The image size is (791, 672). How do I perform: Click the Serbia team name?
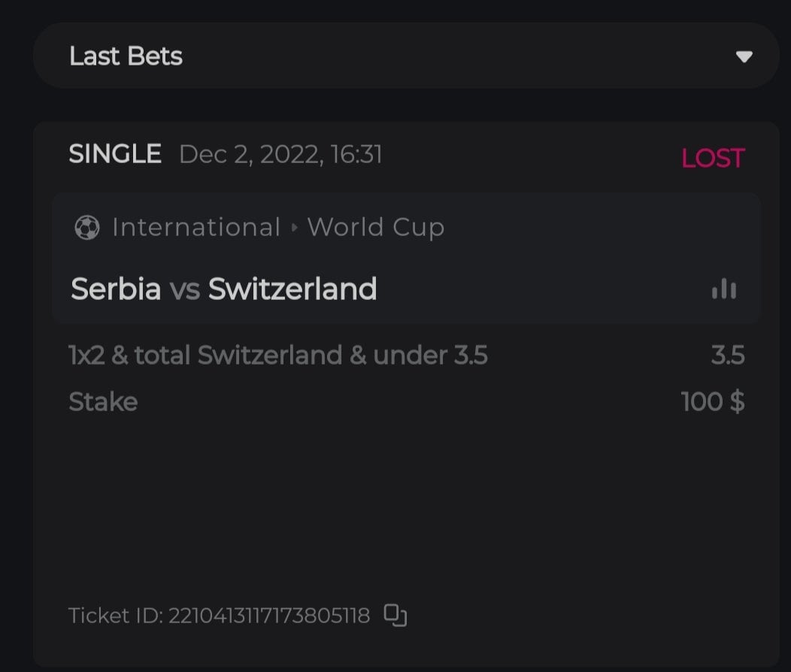[116, 289]
